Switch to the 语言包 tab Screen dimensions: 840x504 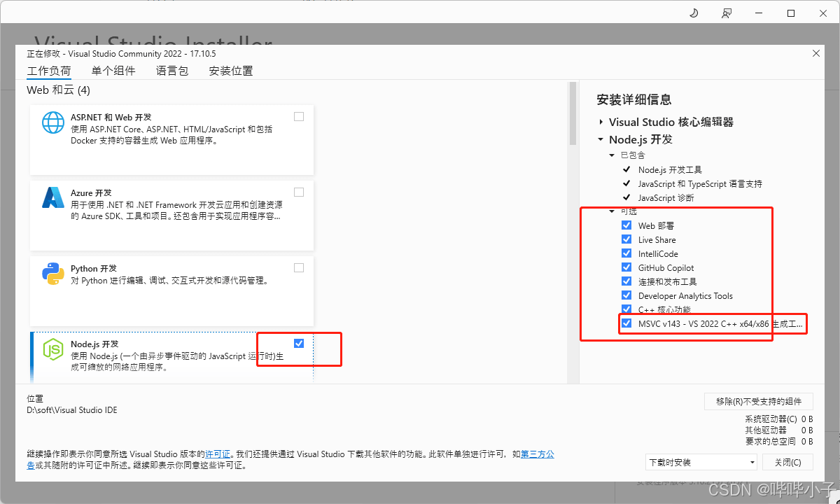coord(172,71)
